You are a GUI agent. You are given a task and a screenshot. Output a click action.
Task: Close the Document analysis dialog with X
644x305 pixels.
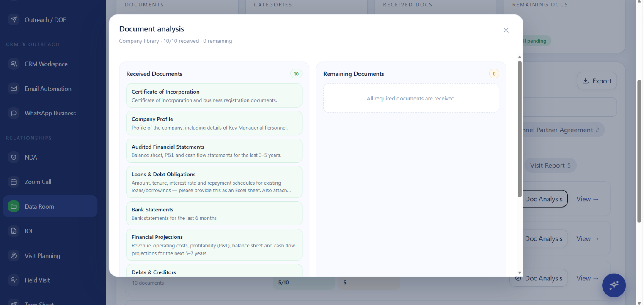tap(506, 30)
